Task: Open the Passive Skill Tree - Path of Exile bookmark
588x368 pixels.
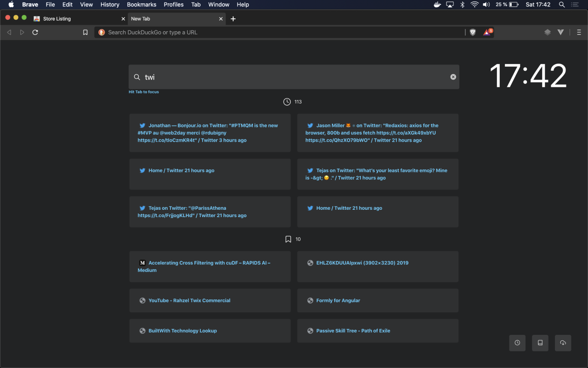Action: (378, 331)
